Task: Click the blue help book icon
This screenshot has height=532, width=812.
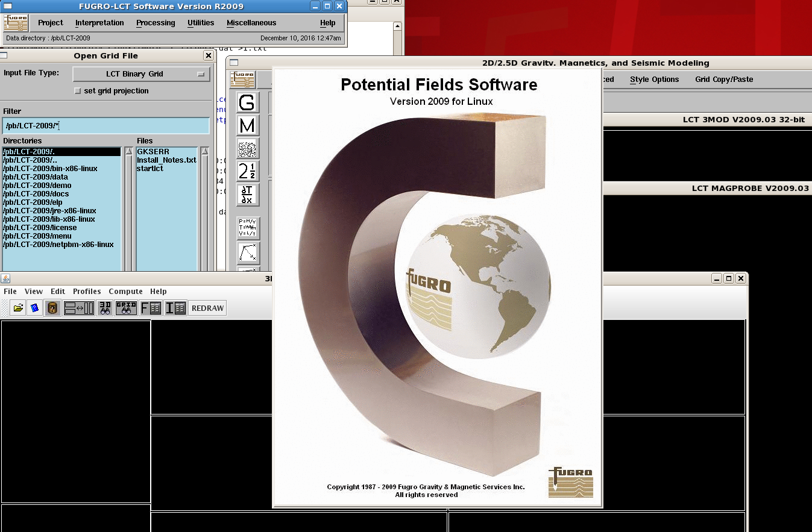Action: (x=35, y=308)
